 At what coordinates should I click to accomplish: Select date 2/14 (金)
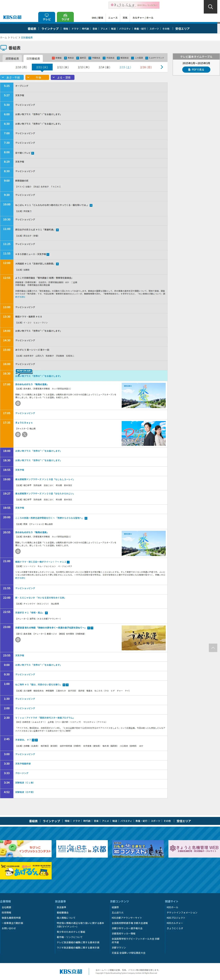pyautogui.click(x=104, y=67)
